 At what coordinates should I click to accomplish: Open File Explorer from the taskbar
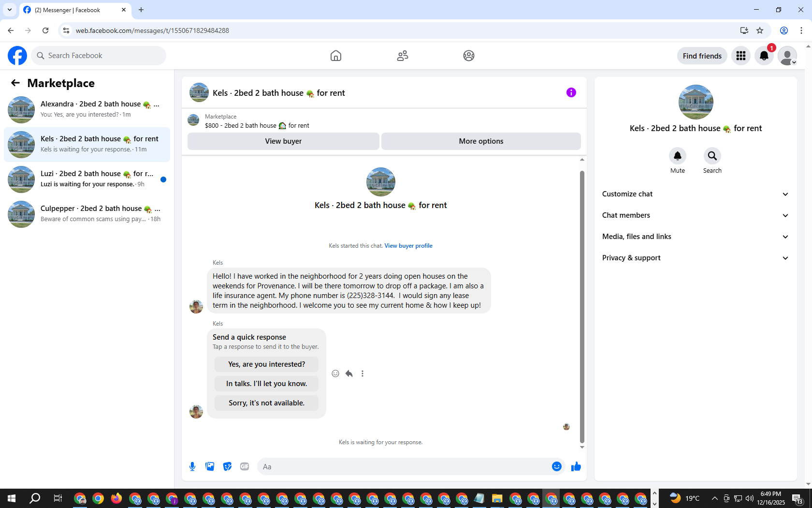click(x=497, y=498)
